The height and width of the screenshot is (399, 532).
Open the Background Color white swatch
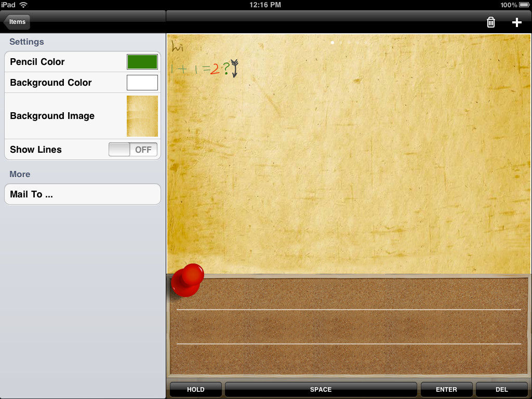coord(142,83)
